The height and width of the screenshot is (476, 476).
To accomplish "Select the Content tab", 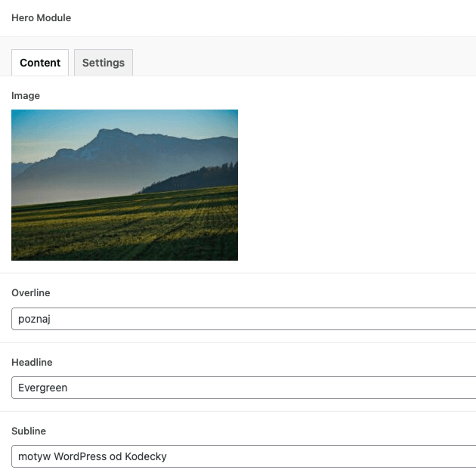I will click(40, 63).
